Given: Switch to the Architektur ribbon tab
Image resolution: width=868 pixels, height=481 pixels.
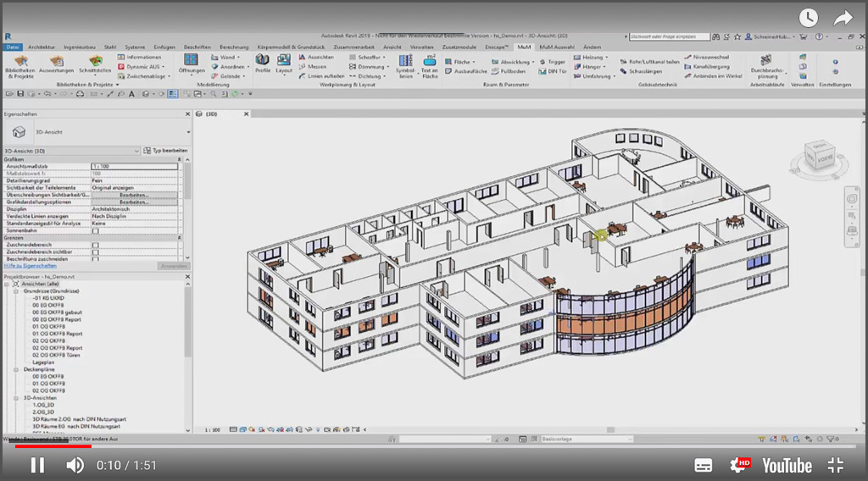Looking at the screenshot, I should pos(42,47).
